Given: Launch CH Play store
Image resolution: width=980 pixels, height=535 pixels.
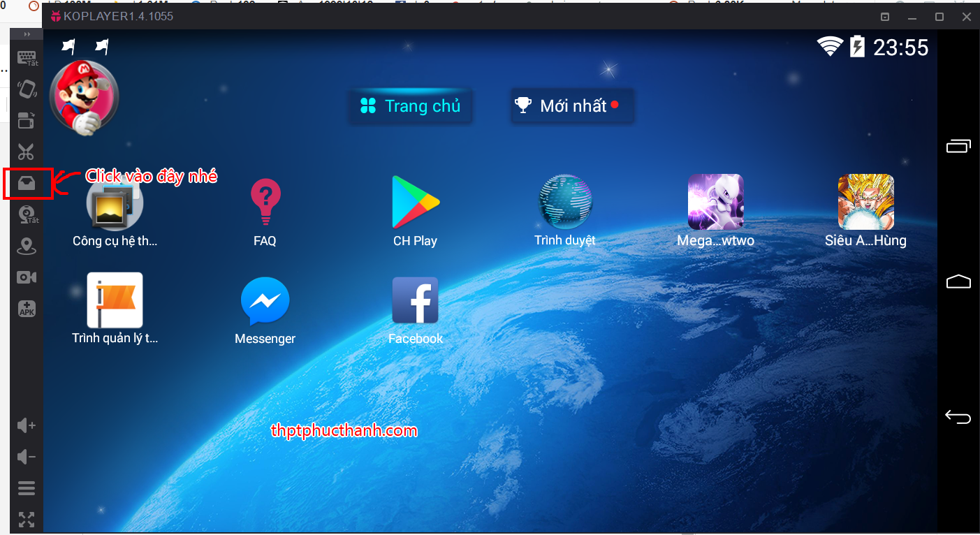Looking at the screenshot, I should tap(416, 212).
